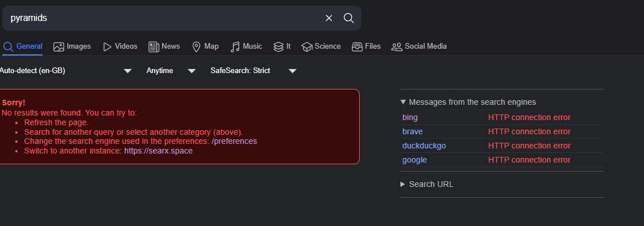Screen dimensions: 644x226
Task: Click the Social Media people icon
Action: 396,47
